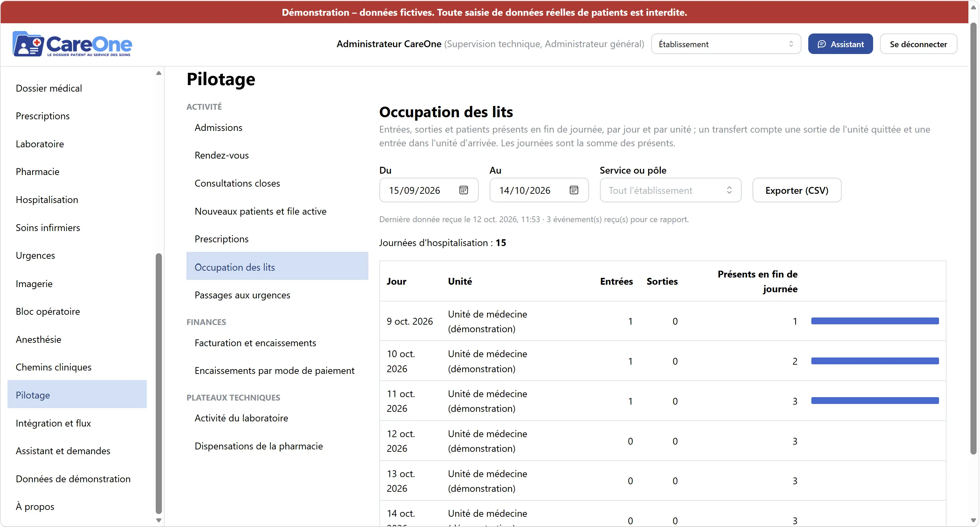Select Pilotage in sidebar
The width and height of the screenshot is (980, 527).
pos(77,394)
